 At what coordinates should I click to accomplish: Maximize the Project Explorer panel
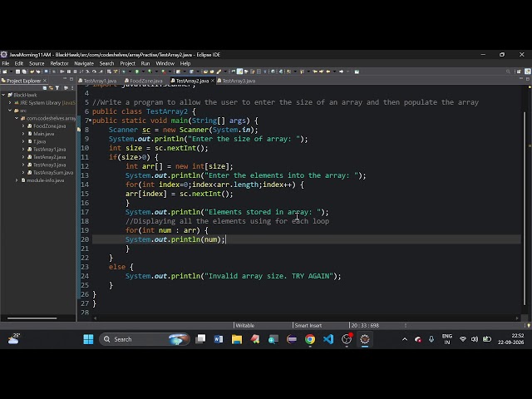coord(71,79)
